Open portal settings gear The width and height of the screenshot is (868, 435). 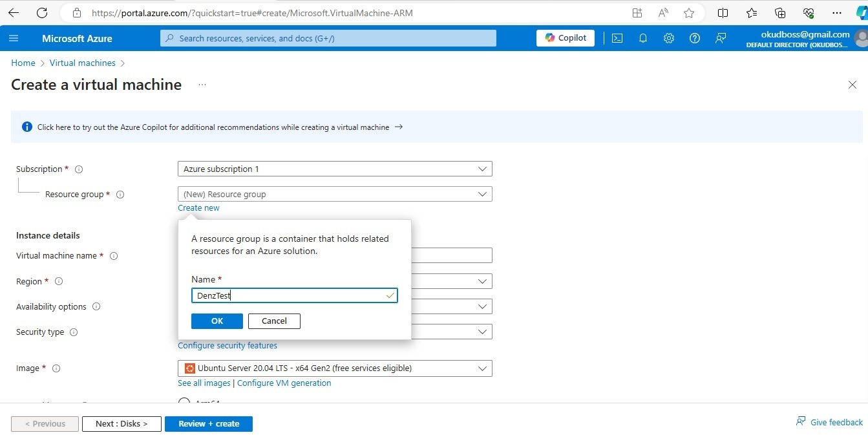[669, 38]
